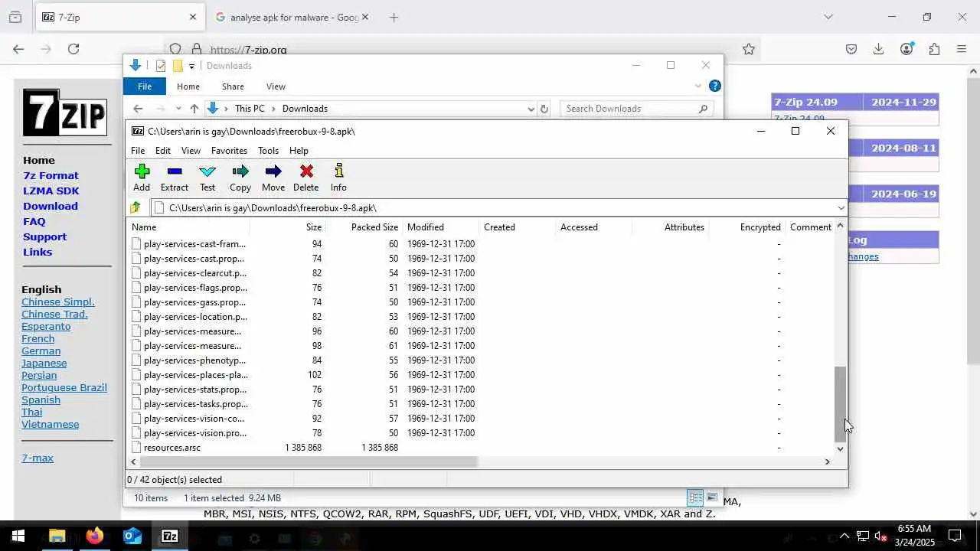Screen dimensions: 980x551
Task: Click the red Delete icon
Action: click(306, 178)
